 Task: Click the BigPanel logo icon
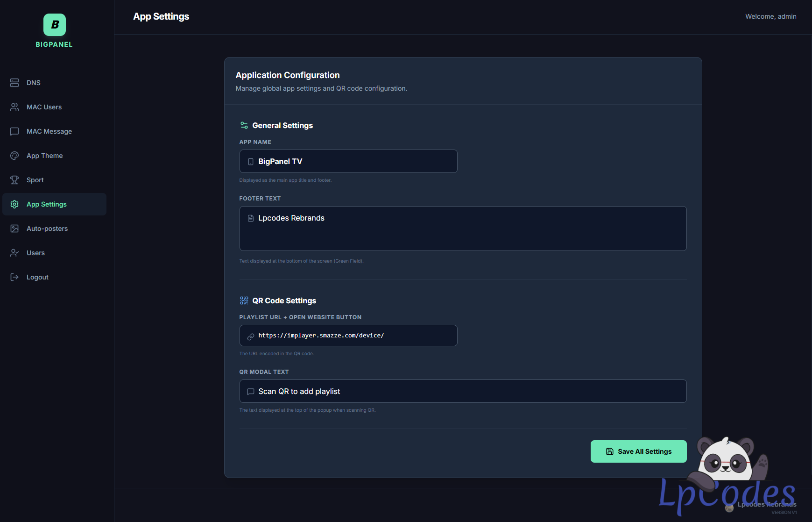coord(55,25)
